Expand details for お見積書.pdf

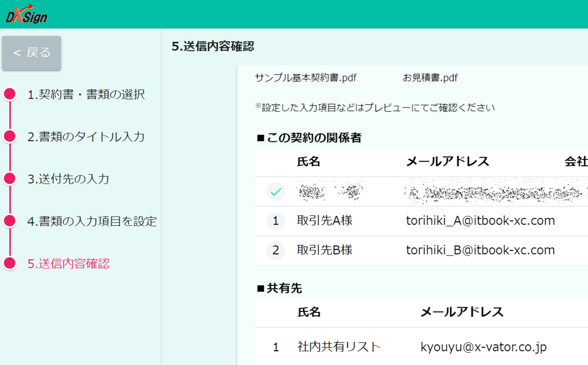tap(430, 77)
